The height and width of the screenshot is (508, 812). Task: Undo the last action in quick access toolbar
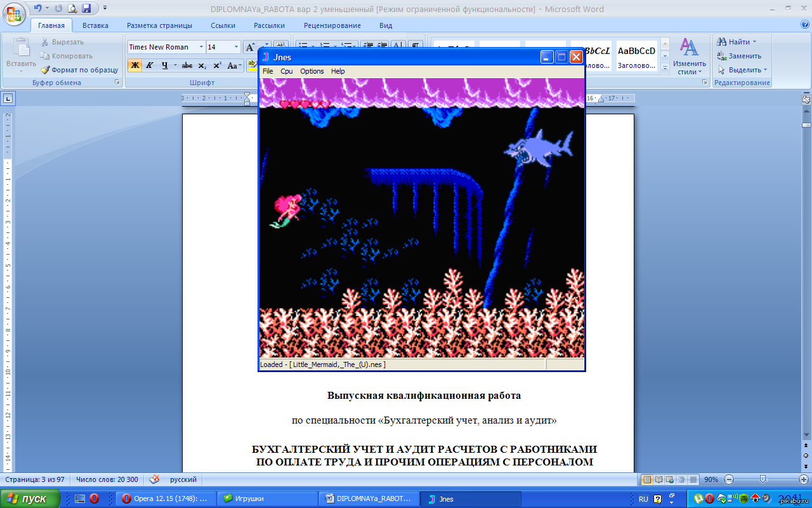[37, 8]
